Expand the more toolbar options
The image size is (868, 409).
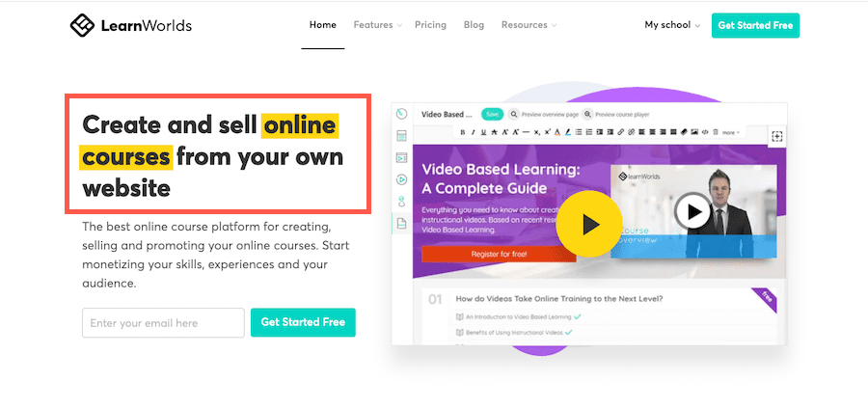pyautogui.click(x=731, y=133)
